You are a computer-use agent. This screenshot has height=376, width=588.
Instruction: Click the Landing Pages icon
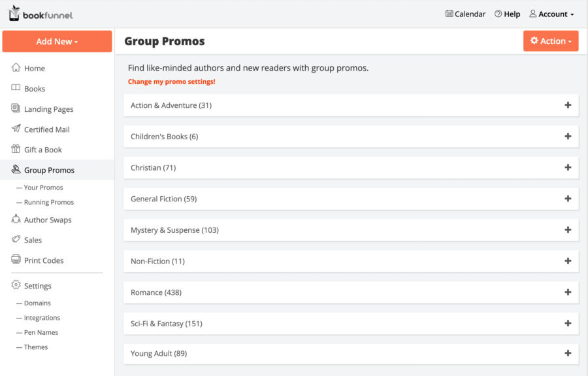pyautogui.click(x=16, y=109)
